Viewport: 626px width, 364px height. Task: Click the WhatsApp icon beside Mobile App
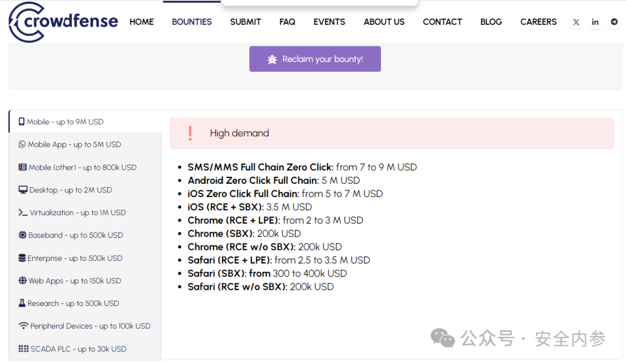tap(22, 144)
